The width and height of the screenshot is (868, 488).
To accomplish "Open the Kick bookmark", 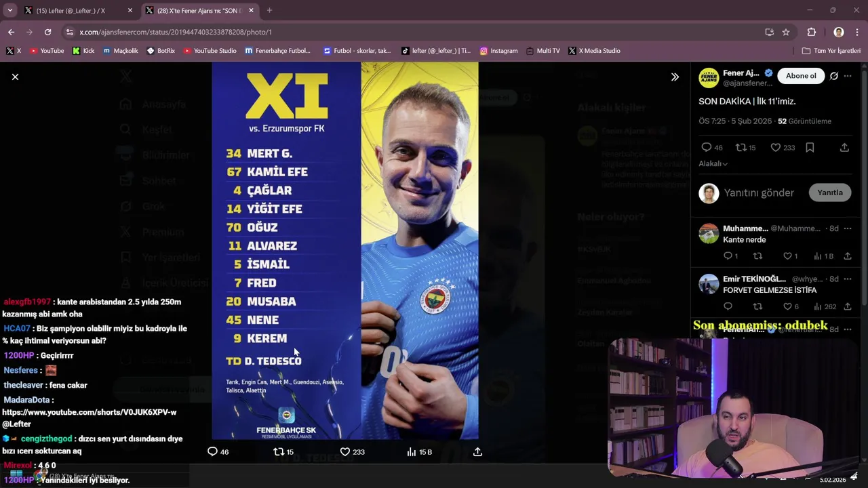I will coord(83,51).
